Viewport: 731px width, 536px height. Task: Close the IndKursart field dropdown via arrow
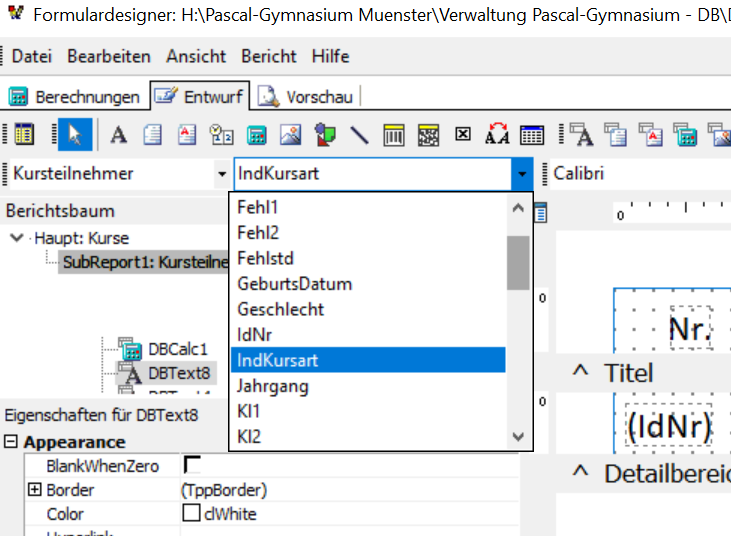coord(522,174)
